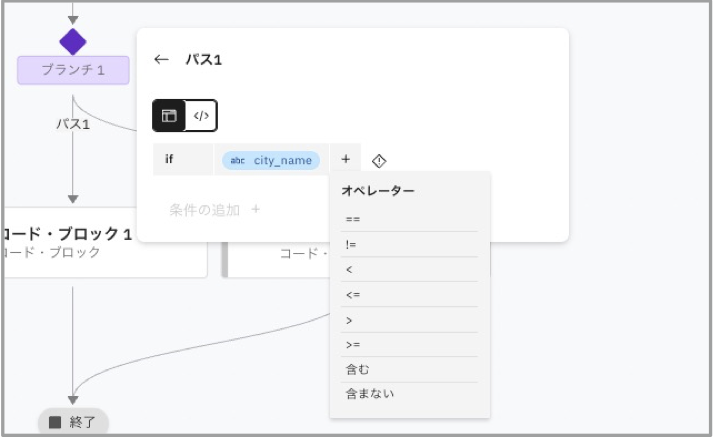Switch to the visual condition builder view
The height and width of the screenshot is (437, 713).
click(x=169, y=116)
